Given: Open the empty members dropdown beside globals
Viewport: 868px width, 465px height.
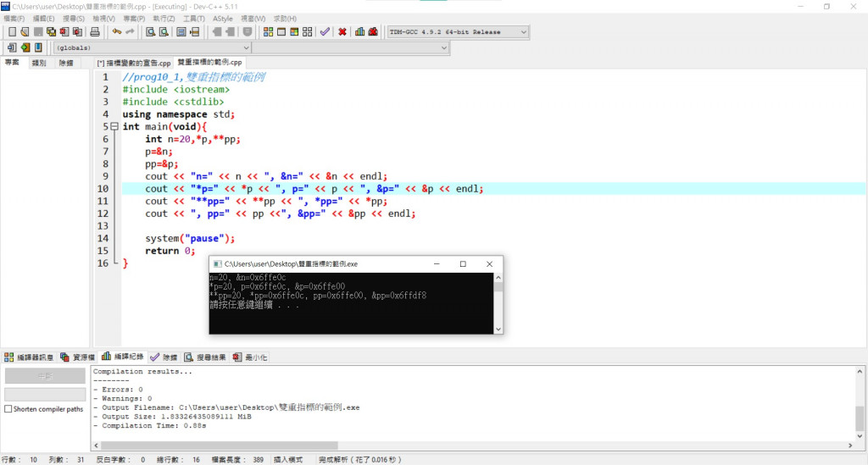Looking at the screenshot, I should click(x=350, y=47).
